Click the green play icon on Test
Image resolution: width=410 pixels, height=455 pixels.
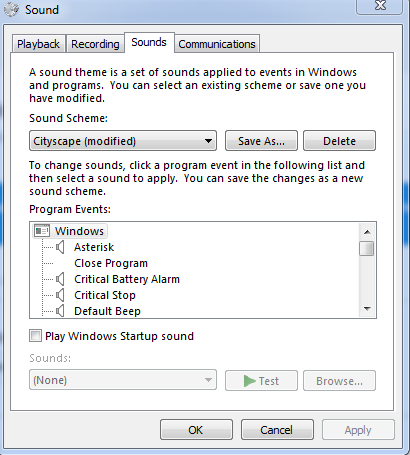pyautogui.click(x=249, y=381)
